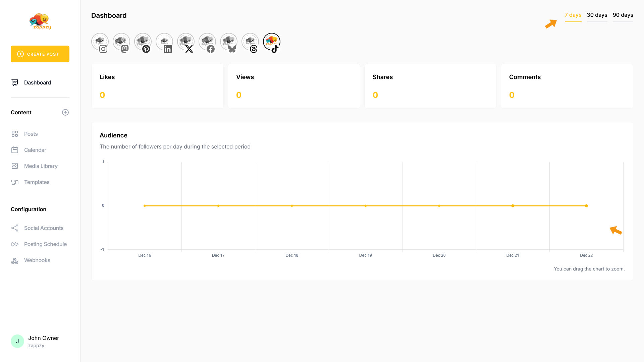The width and height of the screenshot is (644, 362).
Task: Open the Media Library
Action: click(x=41, y=166)
